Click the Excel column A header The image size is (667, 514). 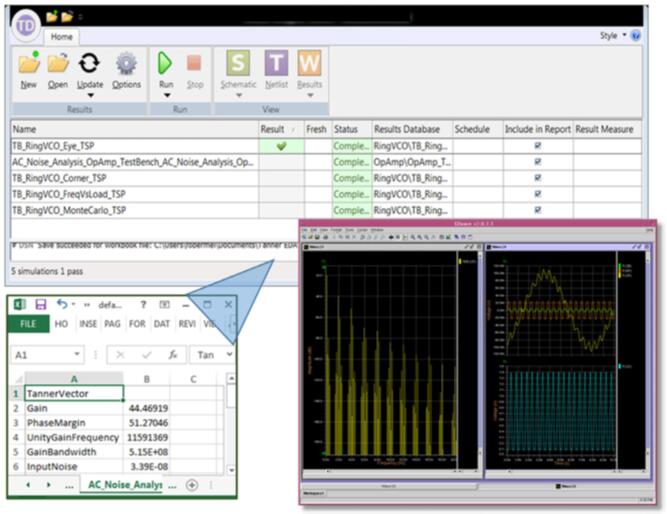coord(74,379)
